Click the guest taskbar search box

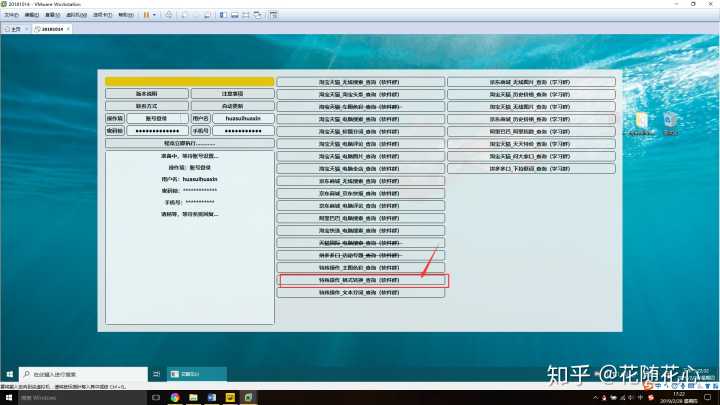pyautogui.click(x=80, y=374)
